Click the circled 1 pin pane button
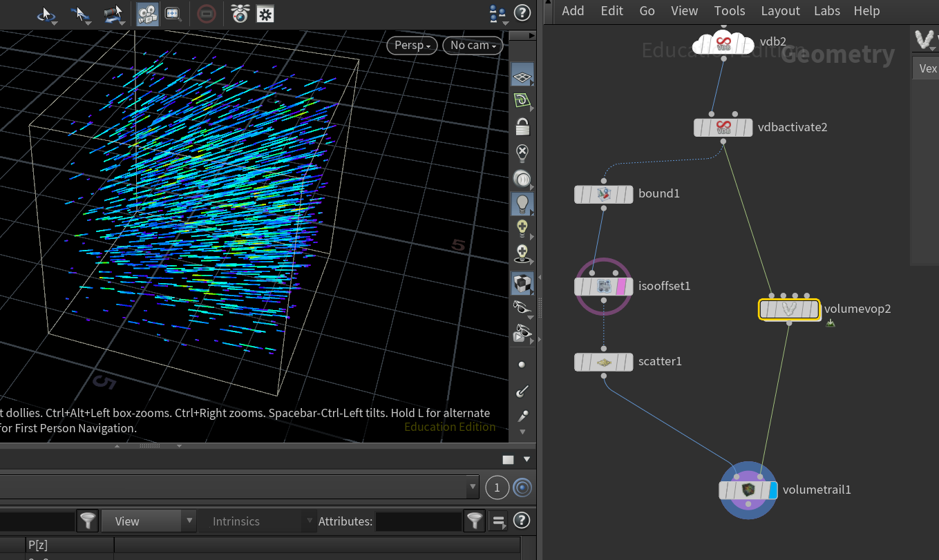Image resolution: width=939 pixels, height=560 pixels. [x=497, y=487]
